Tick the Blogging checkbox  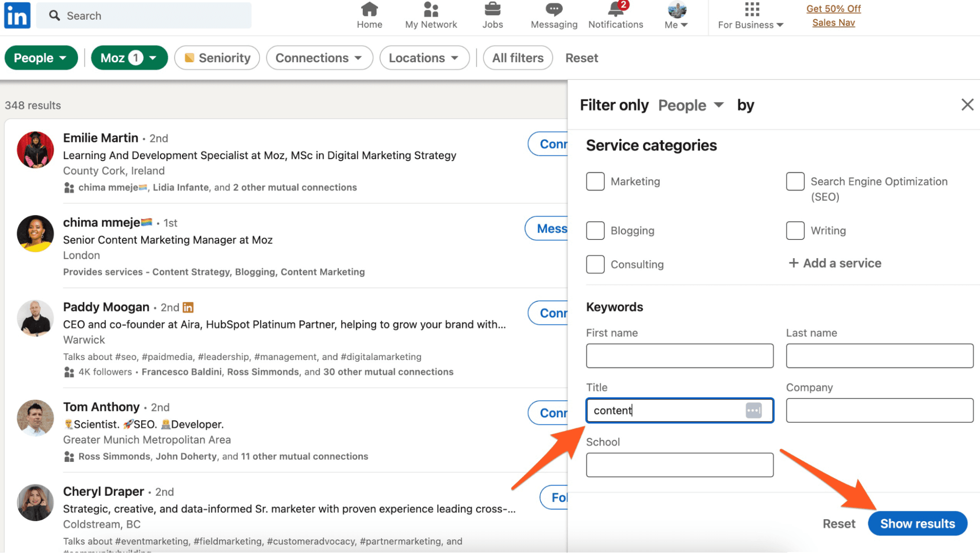click(595, 231)
